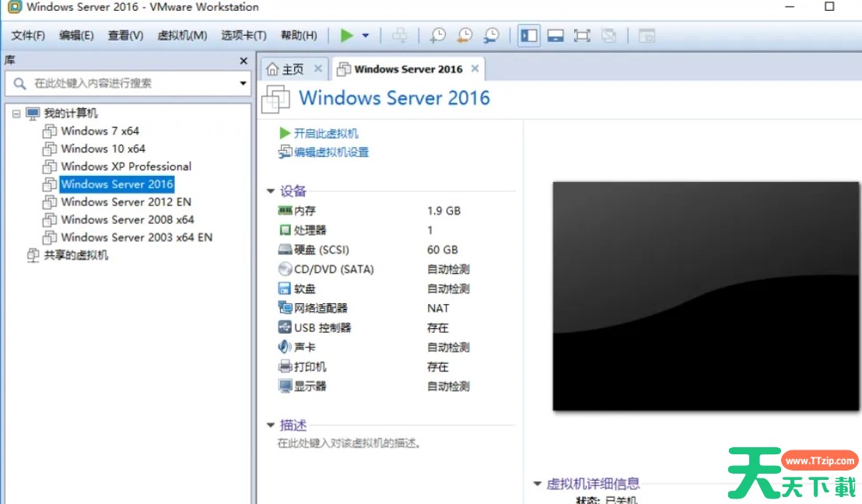Open the power options dropdown arrow

click(365, 36)
